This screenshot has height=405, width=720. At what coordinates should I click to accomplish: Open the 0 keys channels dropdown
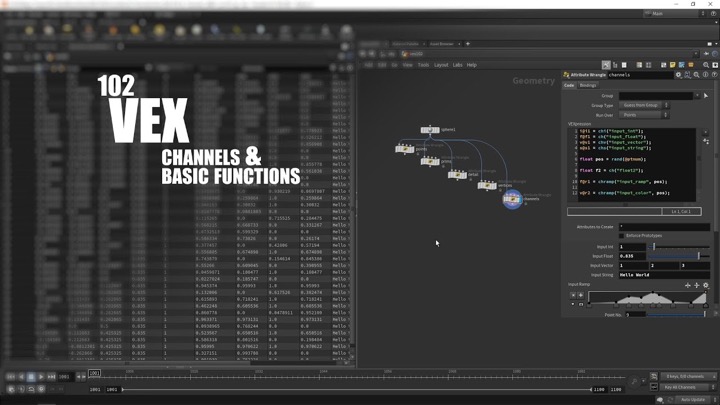[688, 377]
